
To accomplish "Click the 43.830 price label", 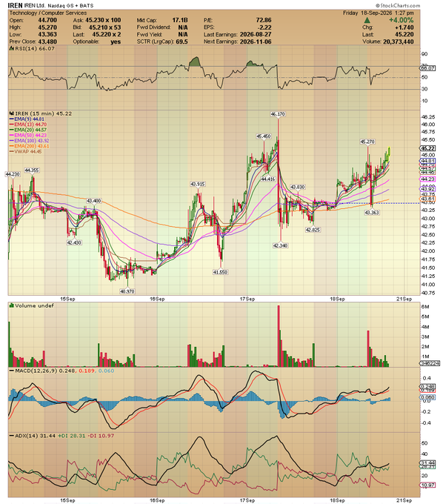I will (298, 187).
